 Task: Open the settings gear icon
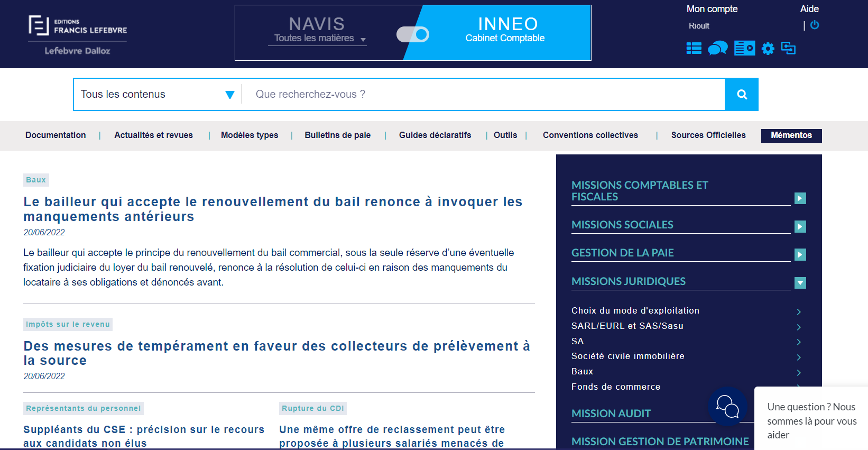point(768,49)
